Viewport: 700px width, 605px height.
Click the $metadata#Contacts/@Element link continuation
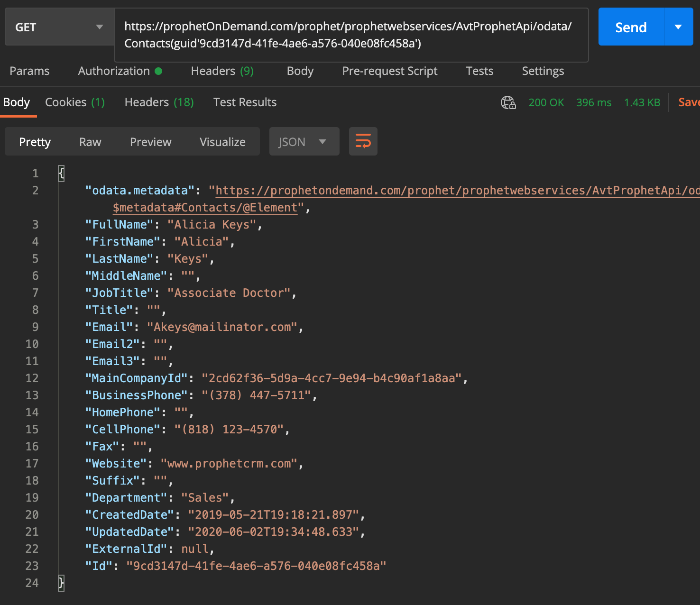(x=205, y=208)
